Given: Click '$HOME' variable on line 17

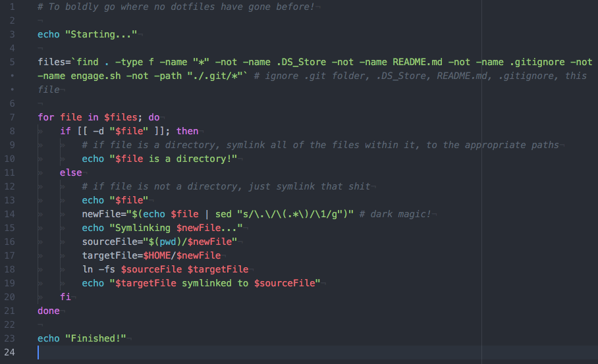Looking at the screenshot, I should point(157,255).
